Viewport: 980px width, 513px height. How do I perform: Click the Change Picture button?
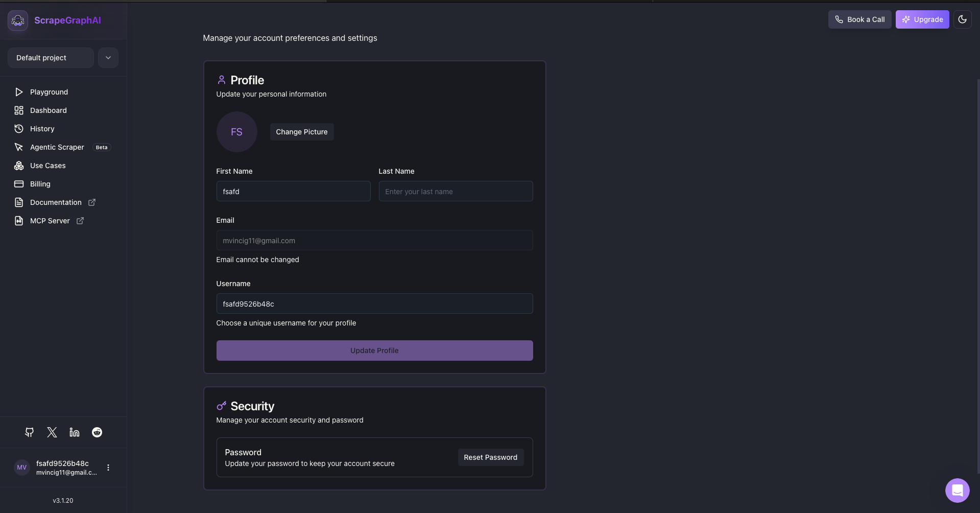point(301,132)
